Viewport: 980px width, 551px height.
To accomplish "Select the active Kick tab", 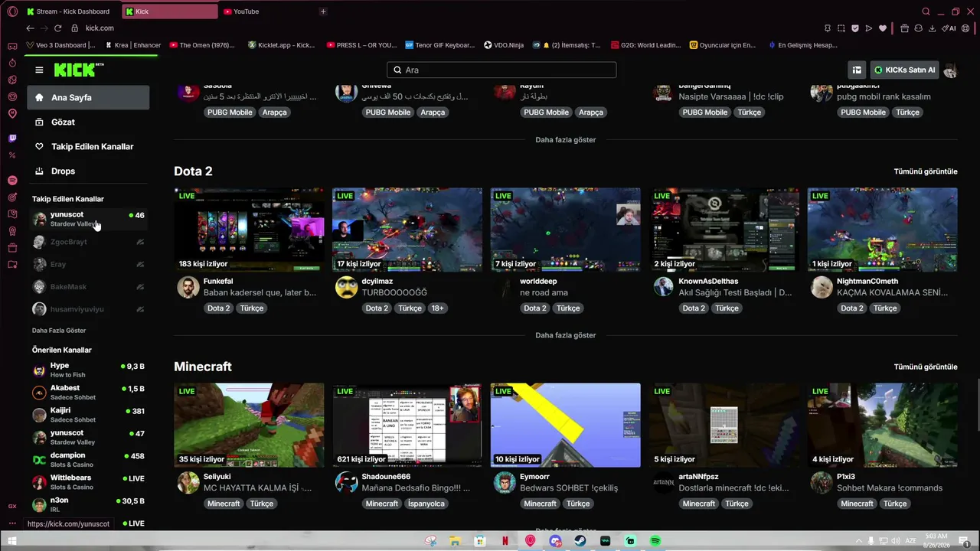I will pos(170,11).
